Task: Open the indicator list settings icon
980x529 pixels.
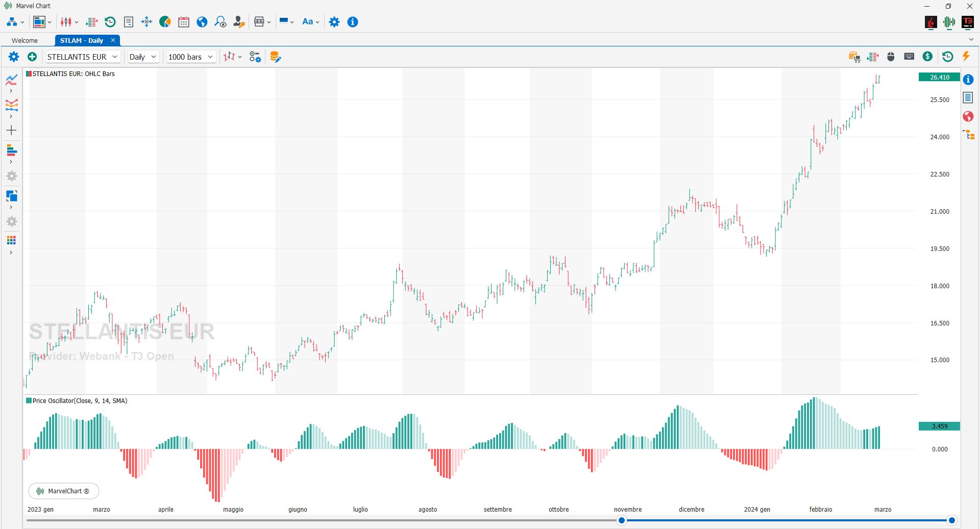Action: tap(255, 57)
